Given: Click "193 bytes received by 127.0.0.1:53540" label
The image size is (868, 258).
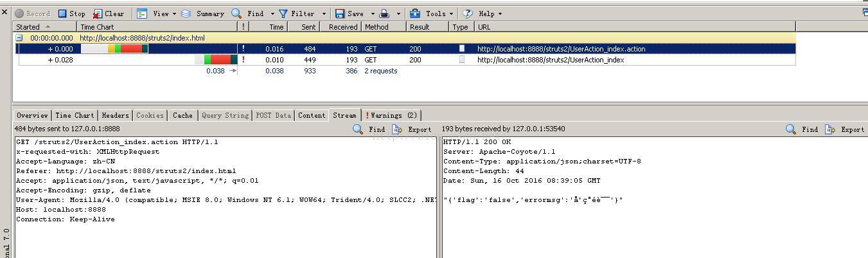Looking at the screenshot, I should pos(504,129).
